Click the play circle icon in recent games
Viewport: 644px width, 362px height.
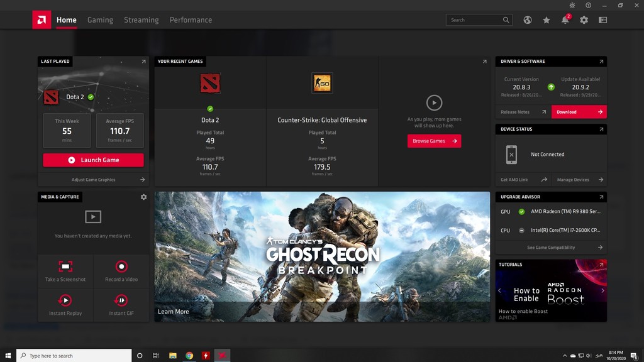point(434,102)
